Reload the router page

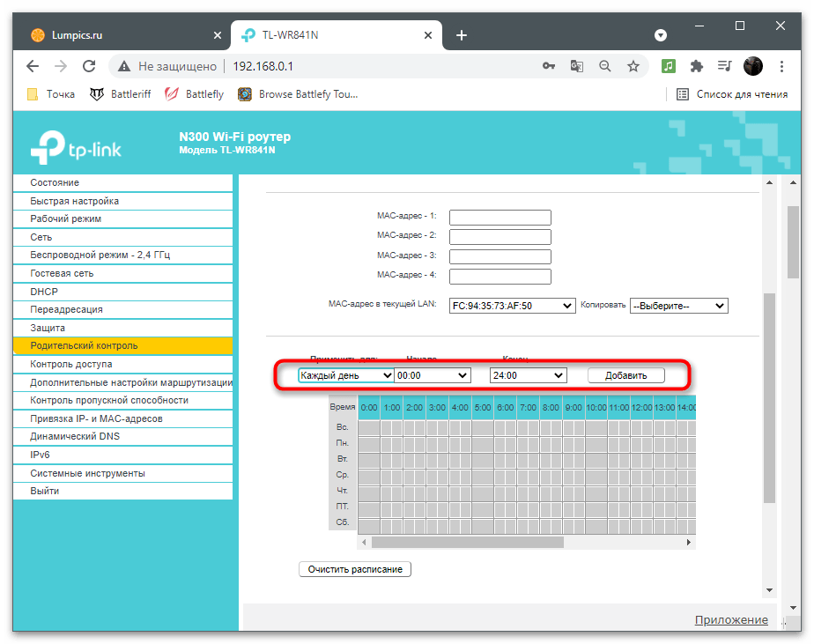coord(89,66)
